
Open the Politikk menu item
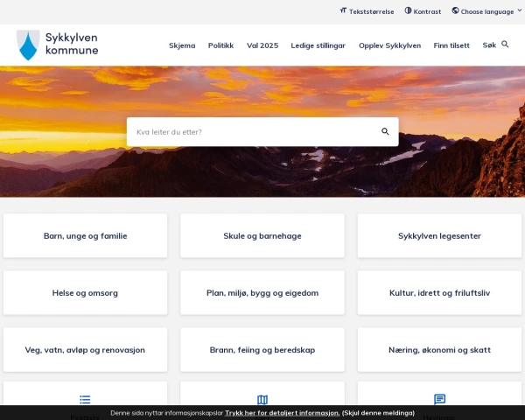click(220, 45)
